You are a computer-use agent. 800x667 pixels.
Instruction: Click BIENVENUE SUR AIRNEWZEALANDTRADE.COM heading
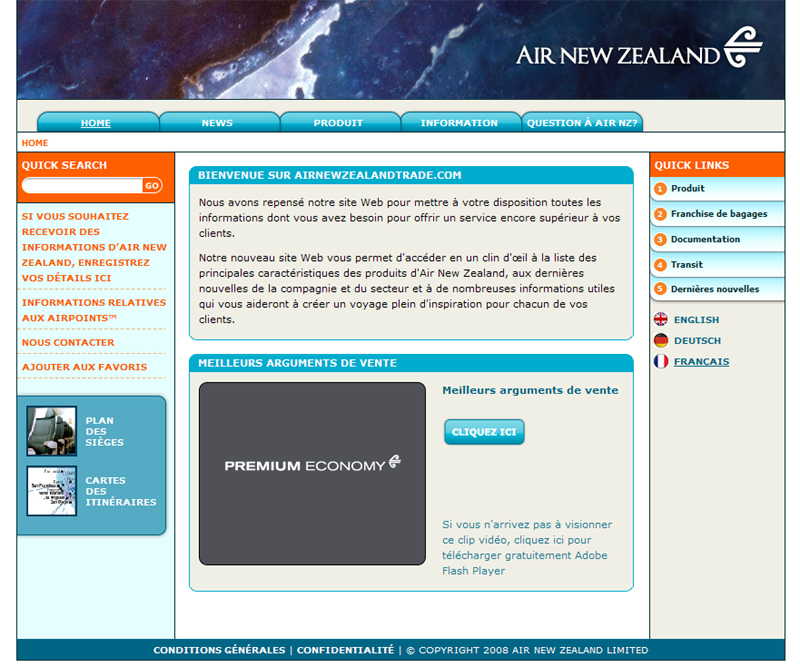(x=330, y=176)
